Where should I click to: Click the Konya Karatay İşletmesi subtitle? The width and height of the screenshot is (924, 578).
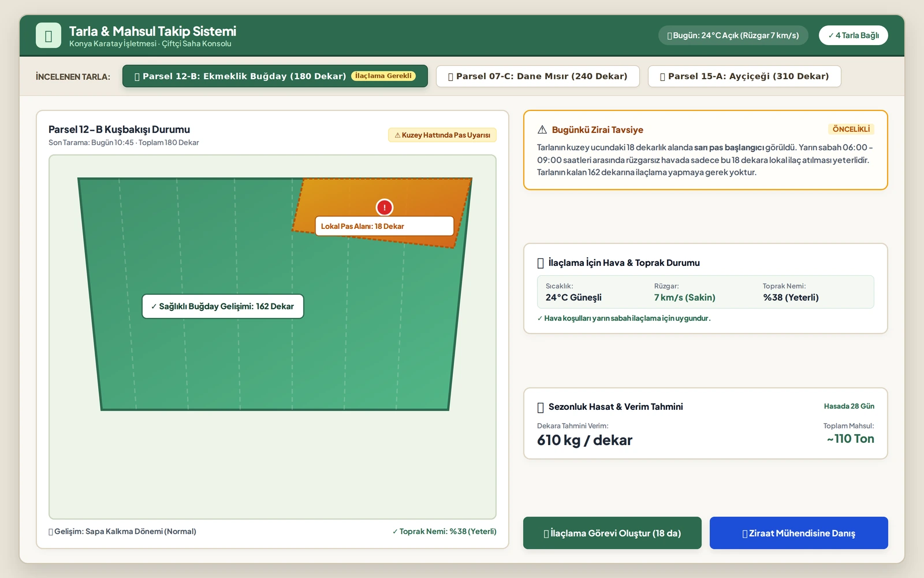(150, 43)
